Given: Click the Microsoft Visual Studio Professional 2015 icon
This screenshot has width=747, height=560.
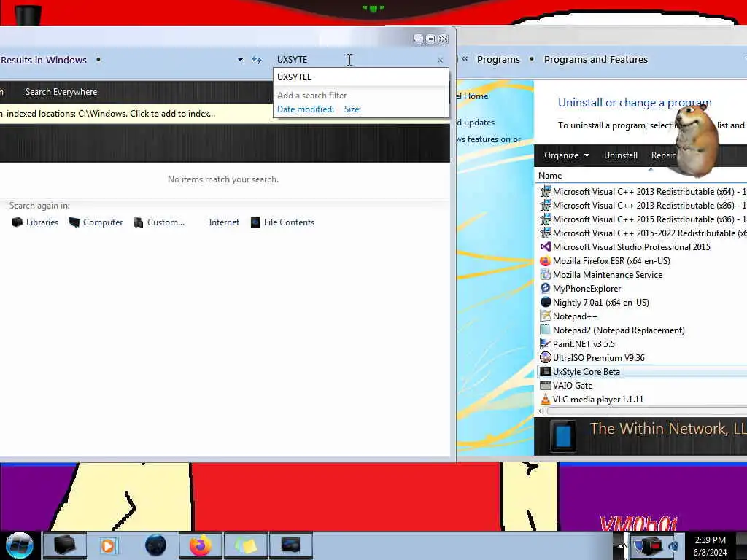Looking at the screenshot, I should (546, 246).
